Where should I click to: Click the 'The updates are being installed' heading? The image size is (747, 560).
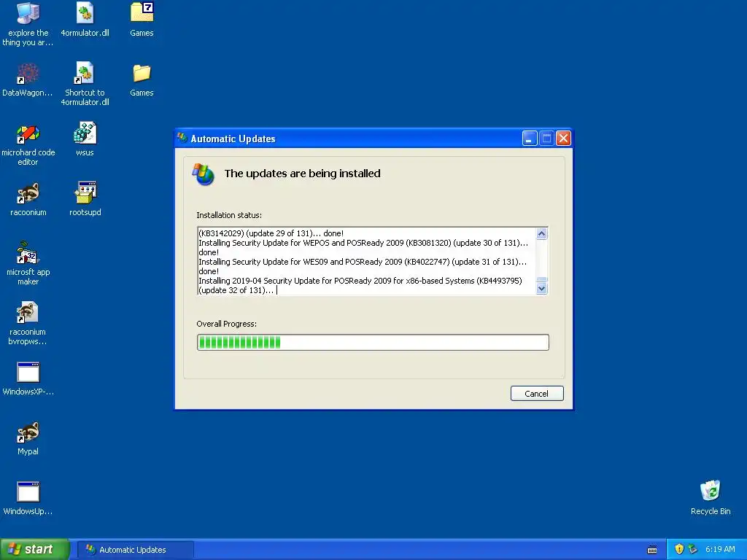[x=303, y=174]
